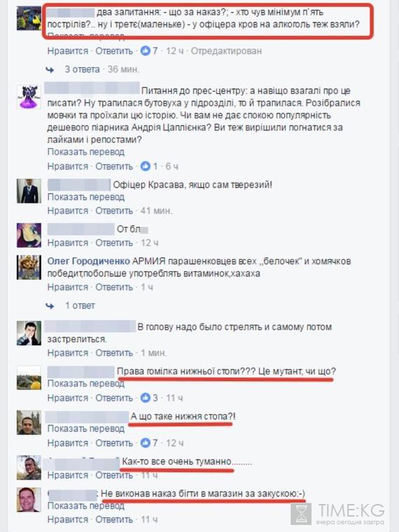The height and width of the screenshot is (532, 399).
Task: Expand the '3 ответа' replies thread
Action: [x=83, y=69]
